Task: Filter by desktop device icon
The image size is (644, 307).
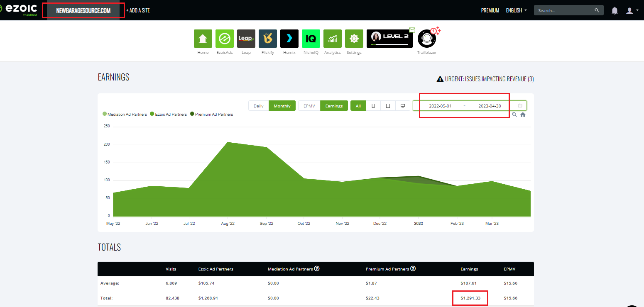Action: click(x=402, y=106)
